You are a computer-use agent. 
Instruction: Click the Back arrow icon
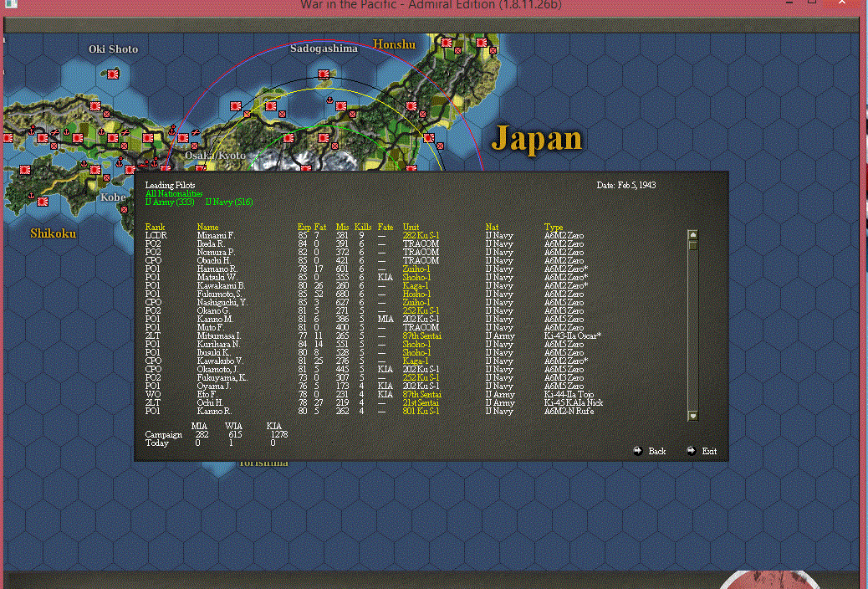pos(638,451)
